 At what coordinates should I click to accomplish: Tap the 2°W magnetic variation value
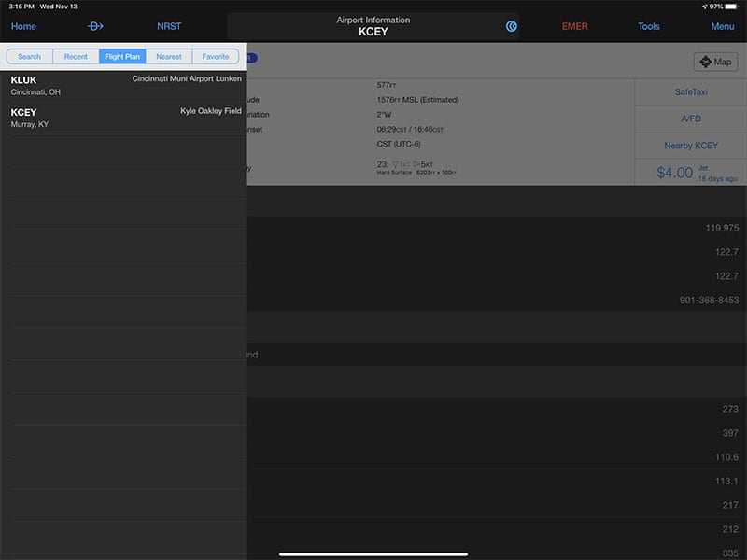pyautogui.click(x=384, y=114)
